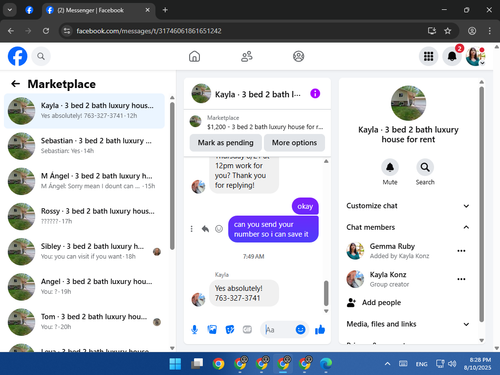Send a thumbs up like
Viewport: 500px width, 375px height.
[x=320, y=330]
